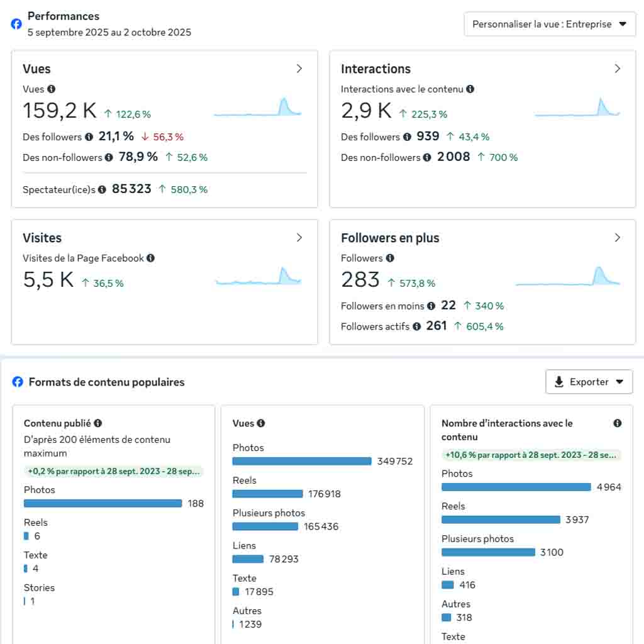Screen dimensions: 644x644
Task: Click the Followers en plus heading
Action: click(390, 237)
